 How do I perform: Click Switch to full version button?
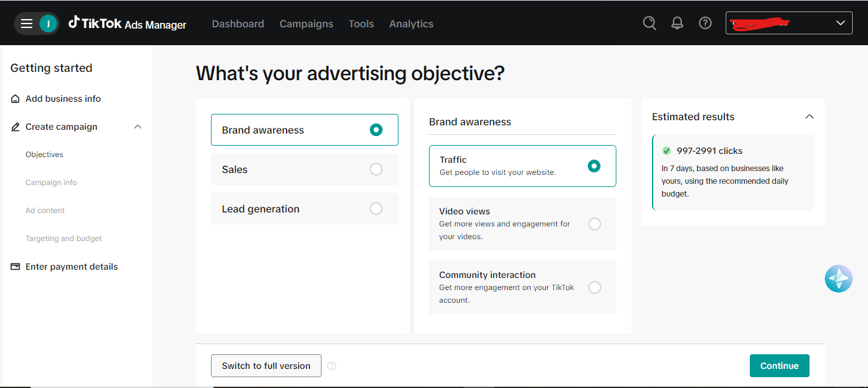[x=266, y=366]
